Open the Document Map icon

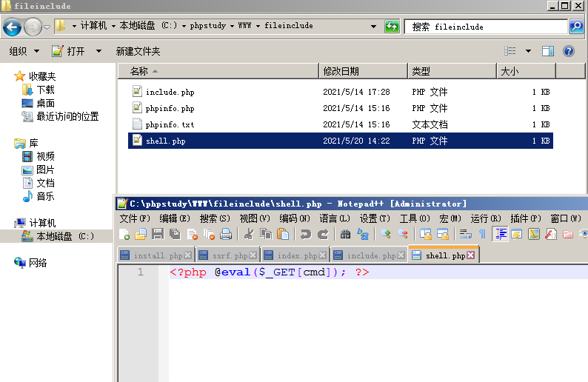tap(534, 234)
